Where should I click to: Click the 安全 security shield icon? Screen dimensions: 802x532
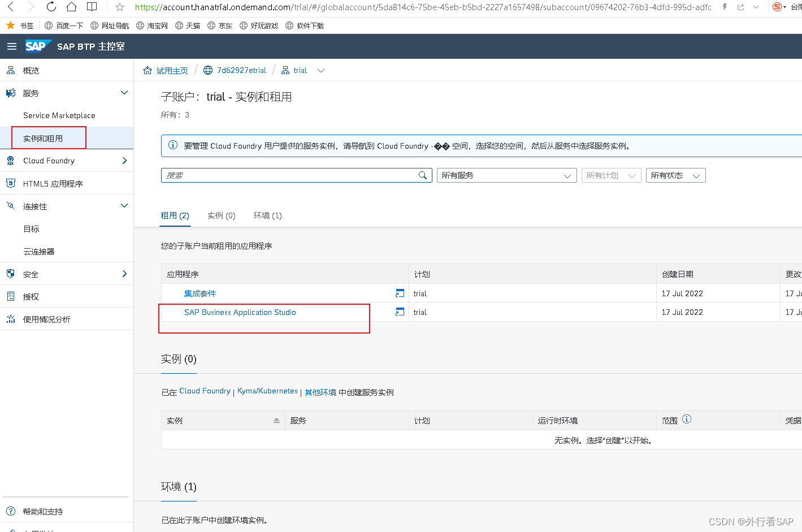click(x=11, y=274)
